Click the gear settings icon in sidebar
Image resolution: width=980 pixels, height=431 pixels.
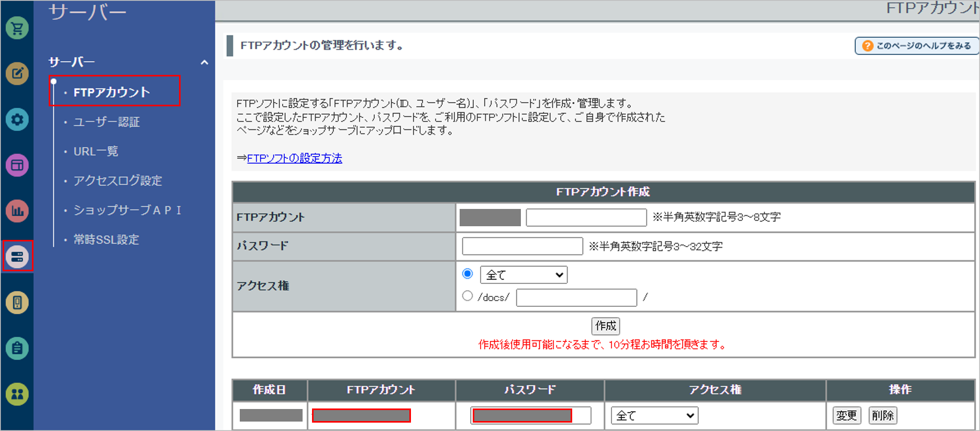17,119
